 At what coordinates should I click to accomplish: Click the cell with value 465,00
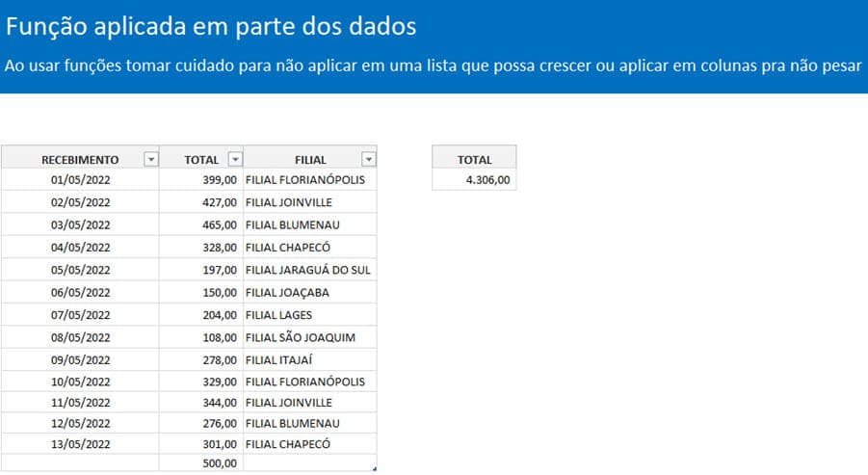201,224
